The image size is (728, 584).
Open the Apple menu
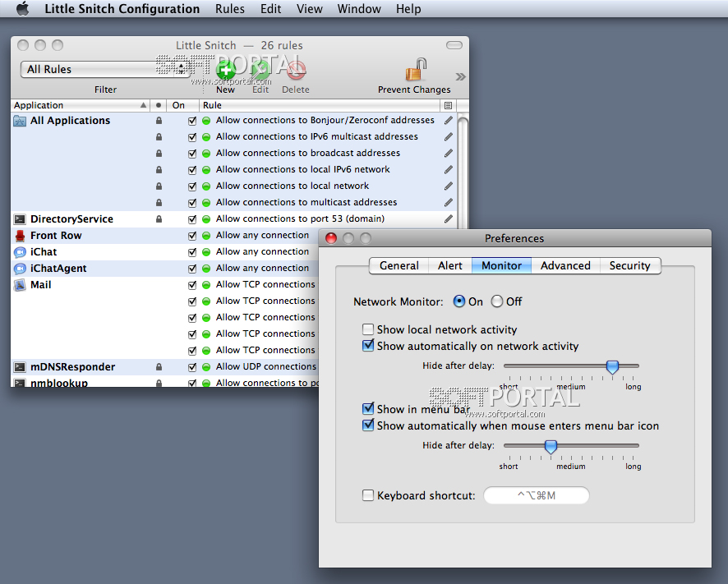[x=22, y=9]
